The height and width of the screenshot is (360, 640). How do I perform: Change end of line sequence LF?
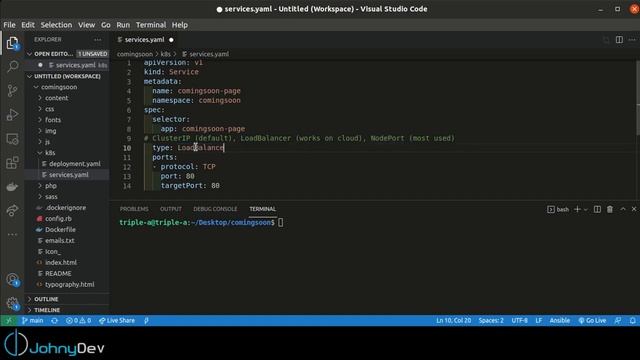[538, 320]
